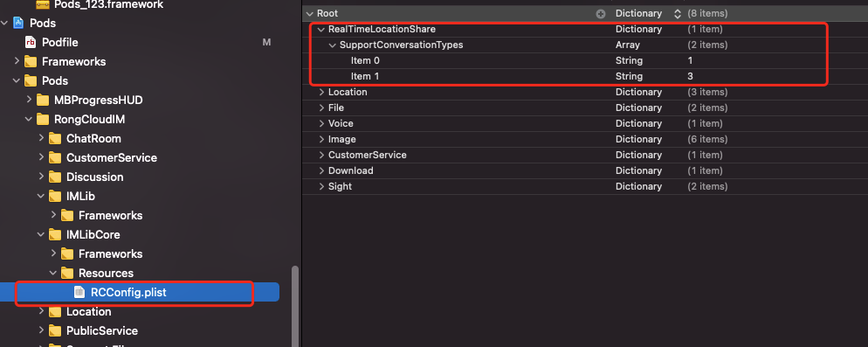
Task: Click the value 3 of Item 1
Action: point(691,76)
